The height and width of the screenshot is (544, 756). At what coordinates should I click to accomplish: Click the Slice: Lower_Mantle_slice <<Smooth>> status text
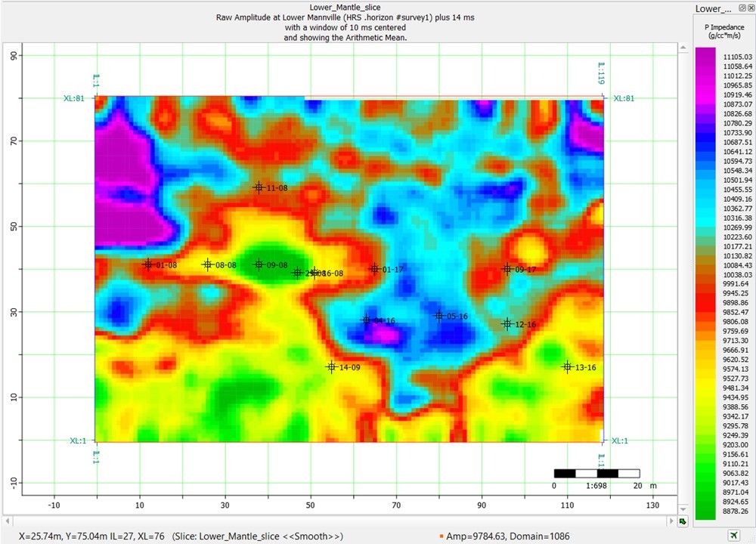(x=258, y=536)
